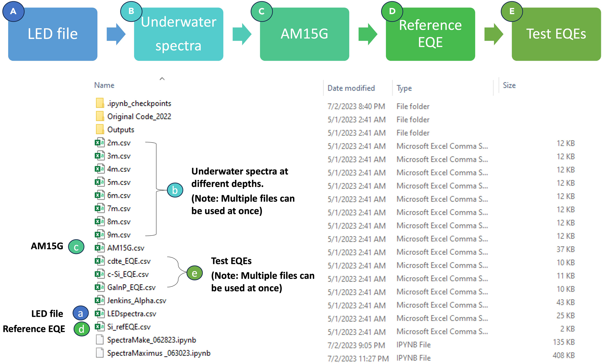This screenshot has width=602, height=364.
Task: Sort the list by Type column header
Action: pos(404,88)
